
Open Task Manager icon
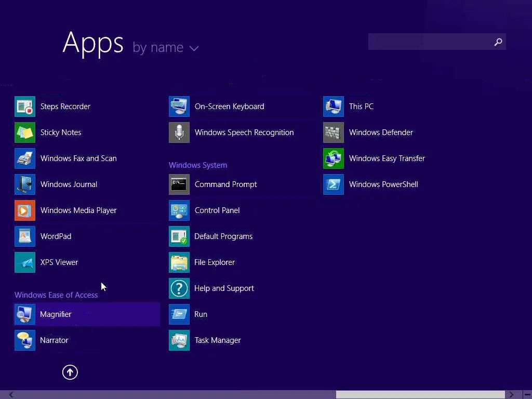[179, 340]
